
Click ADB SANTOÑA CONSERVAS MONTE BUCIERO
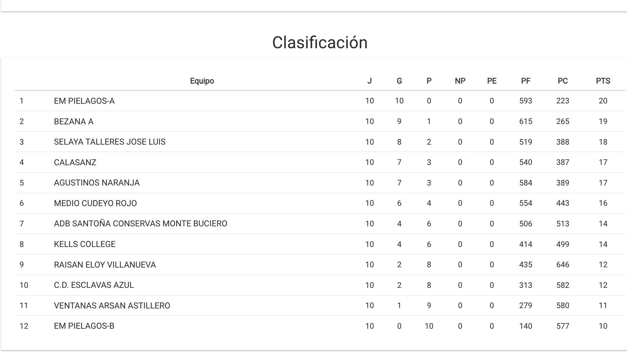tap(140, 224)
